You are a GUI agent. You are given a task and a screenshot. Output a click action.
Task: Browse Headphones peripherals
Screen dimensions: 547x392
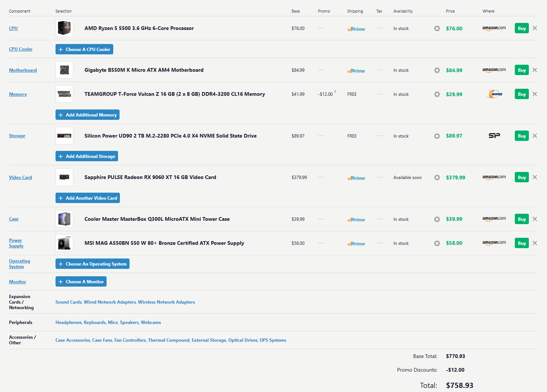68,322
